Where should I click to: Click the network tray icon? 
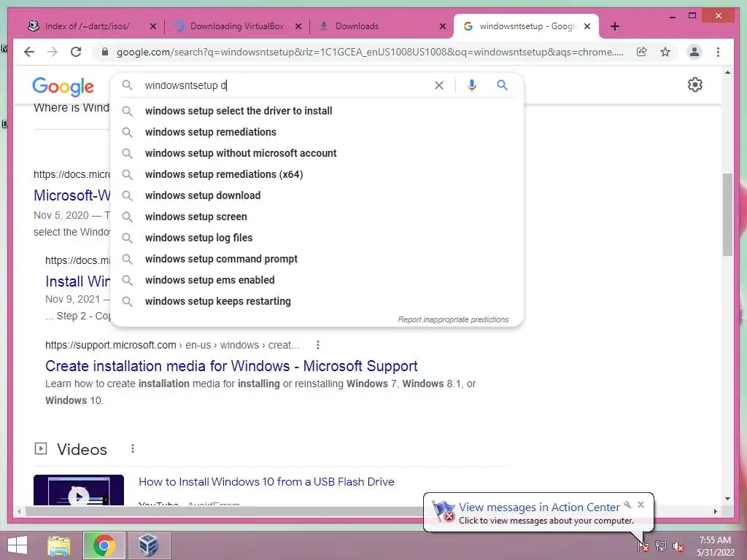(x=661, y=545)
